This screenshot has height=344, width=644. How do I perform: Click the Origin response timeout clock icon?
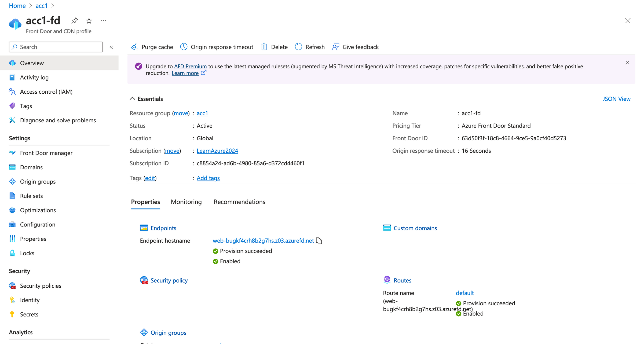point(184,47)
